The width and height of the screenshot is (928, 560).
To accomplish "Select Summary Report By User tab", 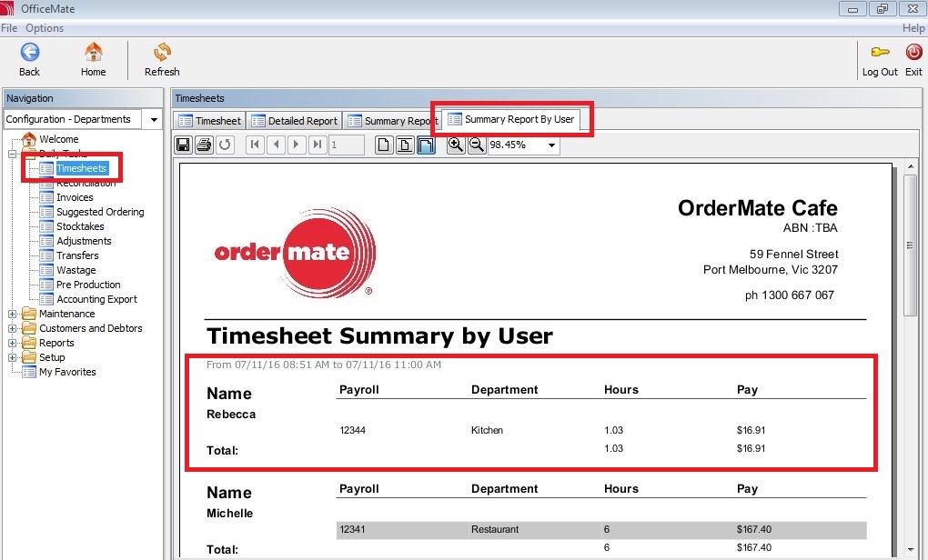I will pyautogui.click(x=511, y=119).
